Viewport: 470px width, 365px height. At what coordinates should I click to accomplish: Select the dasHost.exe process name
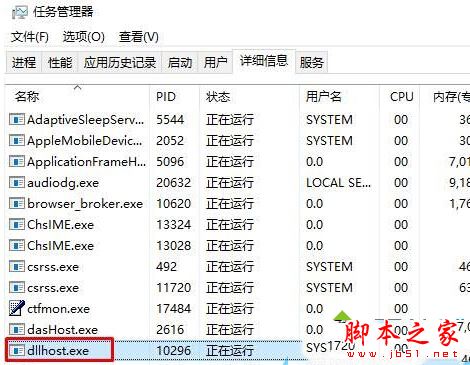point(62,330)
